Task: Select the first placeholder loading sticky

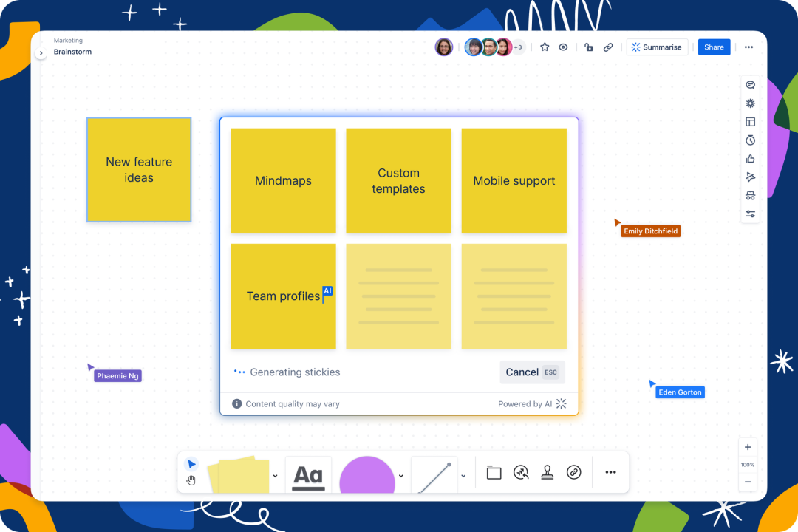Action: [398, 296]
